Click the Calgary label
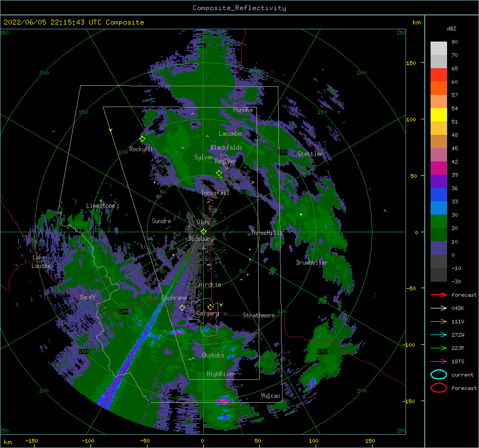Screen dimensions: 479x448 [x=208, y=313]
